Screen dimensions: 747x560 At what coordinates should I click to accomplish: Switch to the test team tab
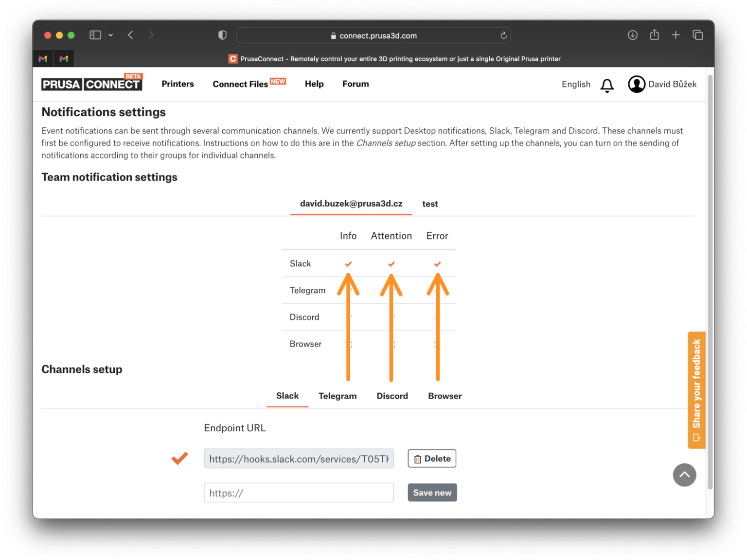click(430, 204)
